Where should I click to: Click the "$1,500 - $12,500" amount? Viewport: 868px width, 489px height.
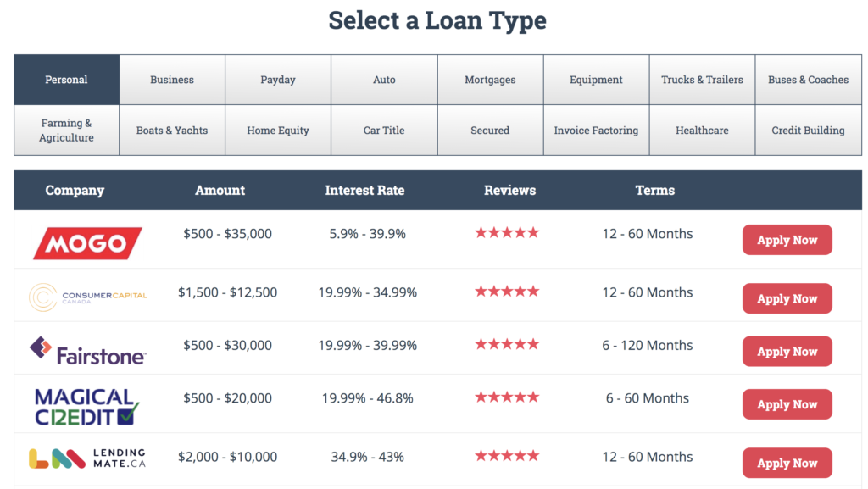tap(227, 292)
